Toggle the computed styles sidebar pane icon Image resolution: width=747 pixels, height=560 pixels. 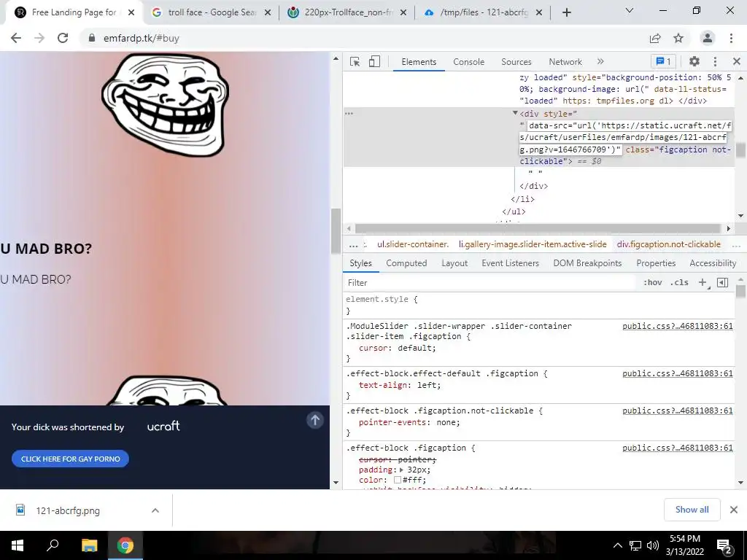pyautogui.click(x=722, y=282)
